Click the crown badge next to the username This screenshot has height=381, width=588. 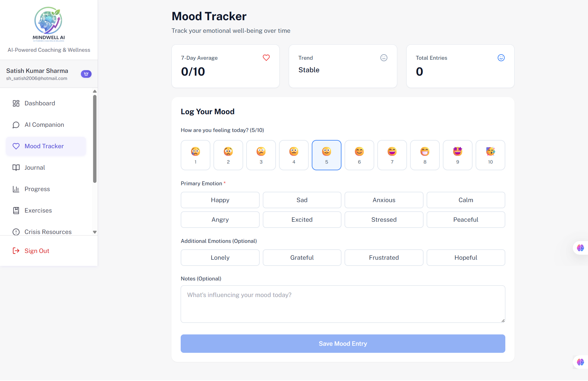click(x=86, y=74)
